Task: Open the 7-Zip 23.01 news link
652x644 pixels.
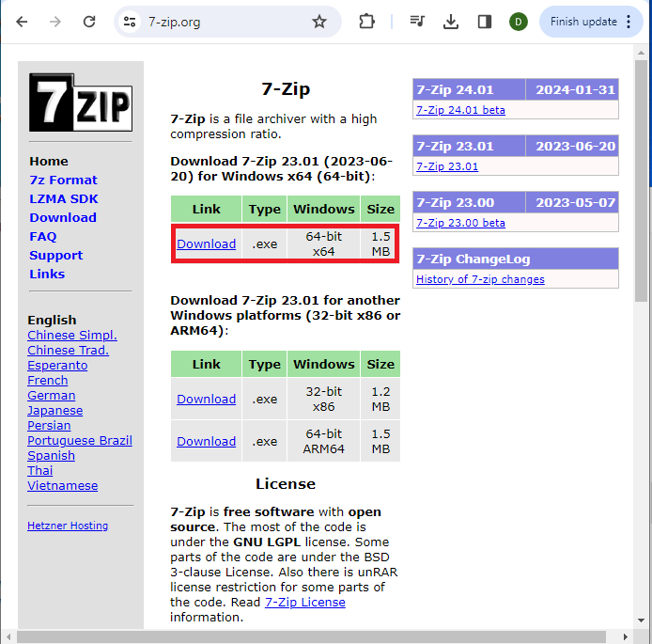Action: tap(447, 166)
